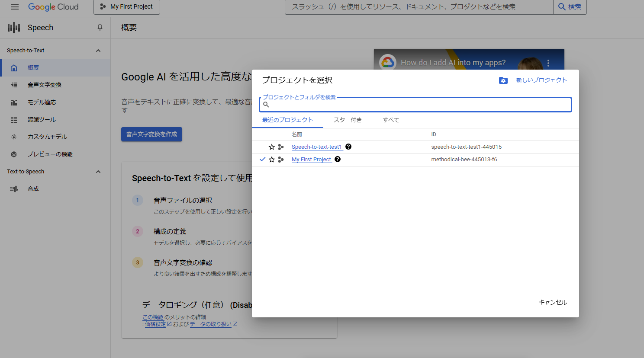
Task: Collapse the Text-to-Speech section
Action: point(98,172)
